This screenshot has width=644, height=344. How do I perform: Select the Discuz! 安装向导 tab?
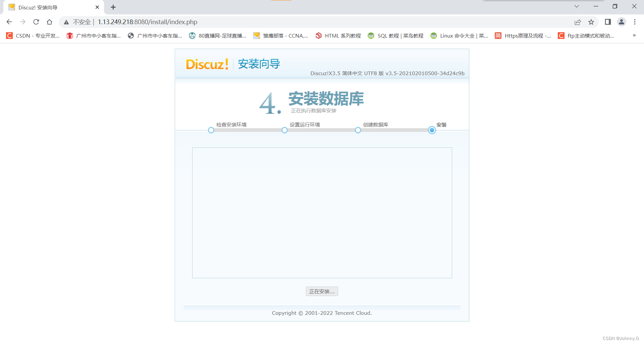(x=54, y=7)
